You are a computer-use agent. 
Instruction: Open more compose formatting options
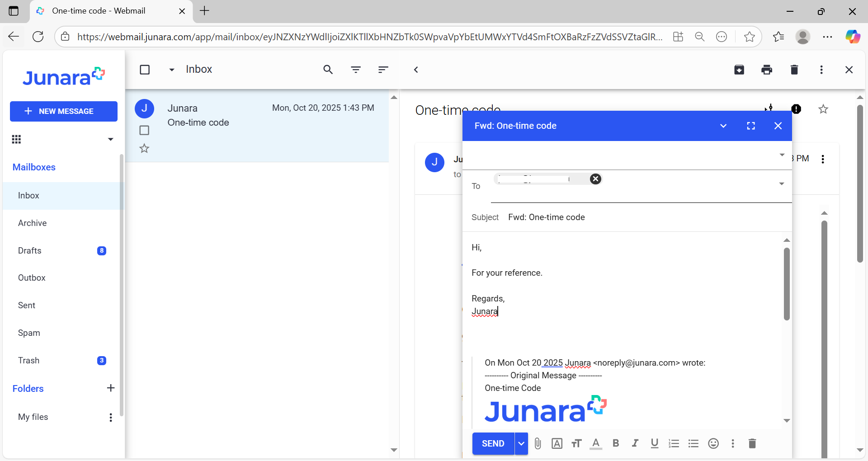point(733,444)
